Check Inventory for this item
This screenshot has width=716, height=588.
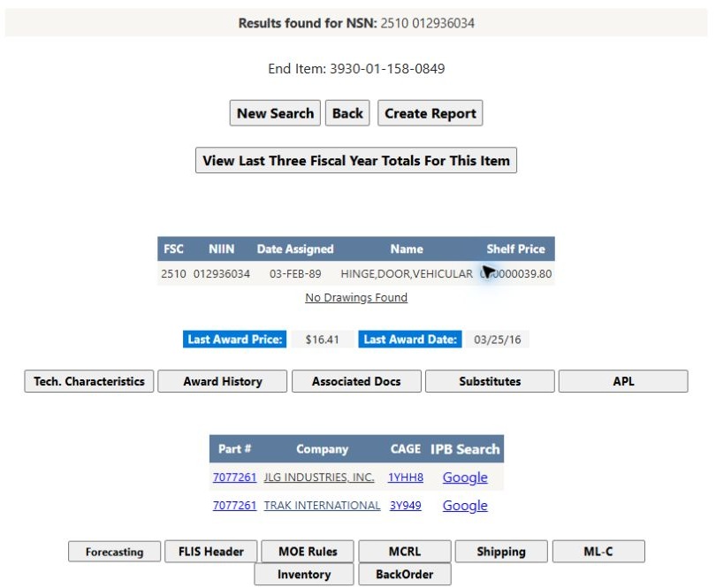tap(304, 574)
